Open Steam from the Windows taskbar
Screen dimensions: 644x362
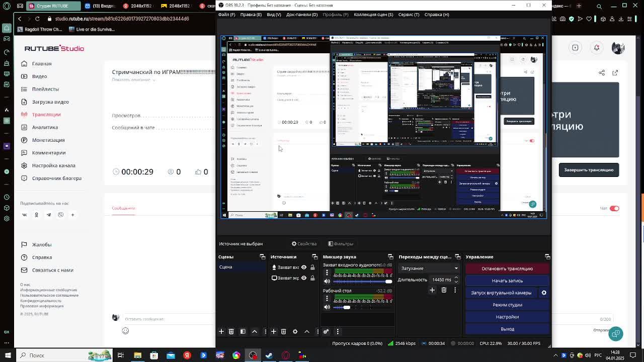(269, 355)
